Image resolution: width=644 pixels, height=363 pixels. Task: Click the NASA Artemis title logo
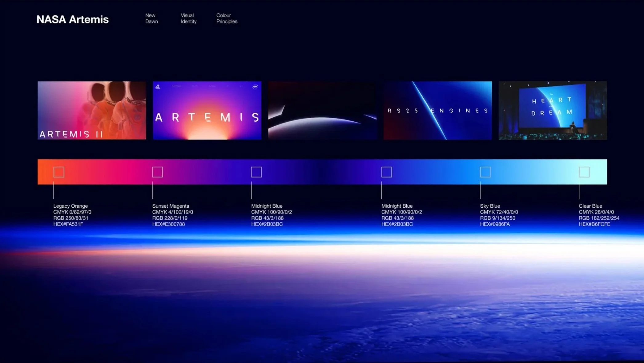pos(72,19)
